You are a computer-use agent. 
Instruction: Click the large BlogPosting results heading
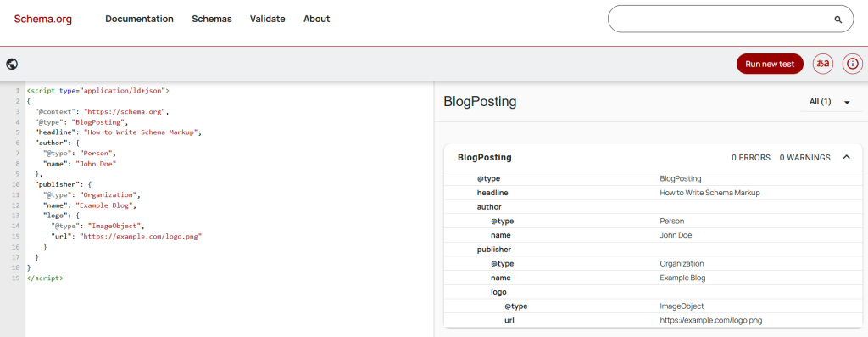pyautogui.click(x=480, y=101)
